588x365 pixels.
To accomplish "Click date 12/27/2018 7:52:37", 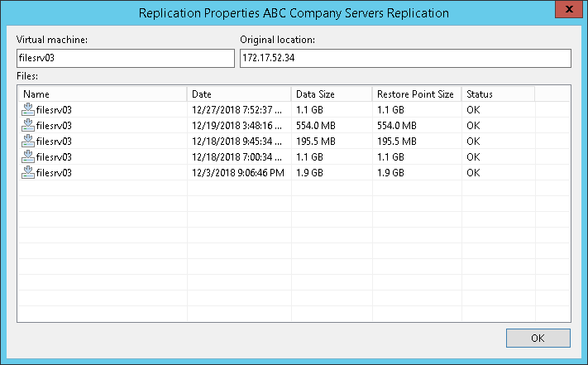I will pyautogui.click(x=237, y=110).
